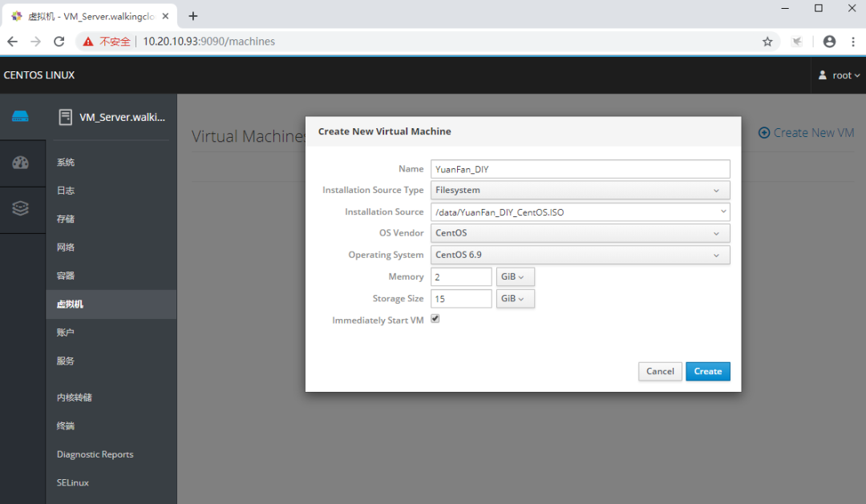Click the Name input field
Viewport: 866px width, 504px height.
click(580, 169)
